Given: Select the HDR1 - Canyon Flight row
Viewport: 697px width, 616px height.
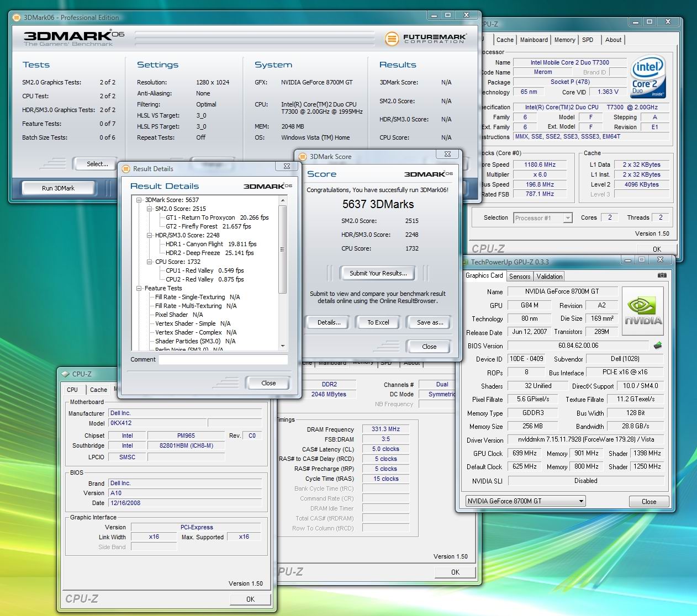Looking at the screenshot, I should click(x=211, y=244).
